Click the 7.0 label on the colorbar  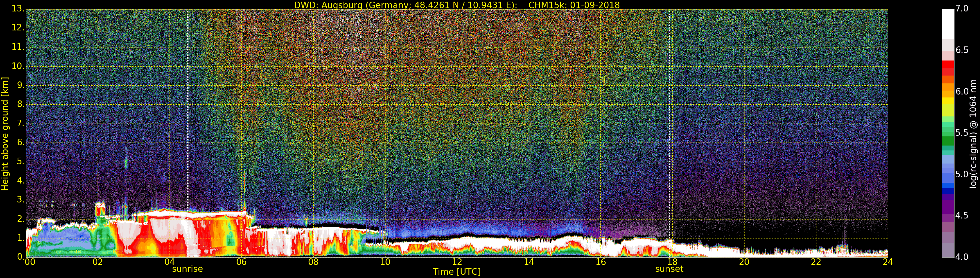point(962,9)
